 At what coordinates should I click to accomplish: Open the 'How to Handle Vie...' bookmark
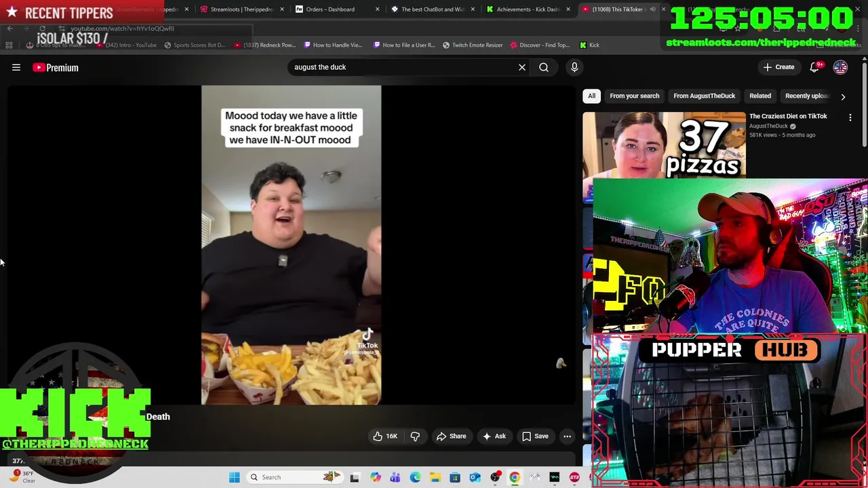[x=333, y=45]
